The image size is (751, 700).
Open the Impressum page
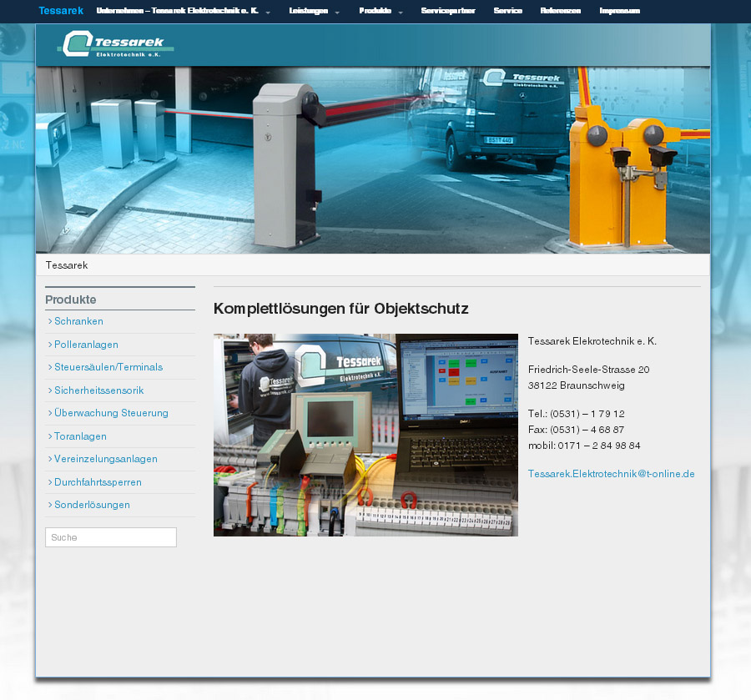point(619,11)
